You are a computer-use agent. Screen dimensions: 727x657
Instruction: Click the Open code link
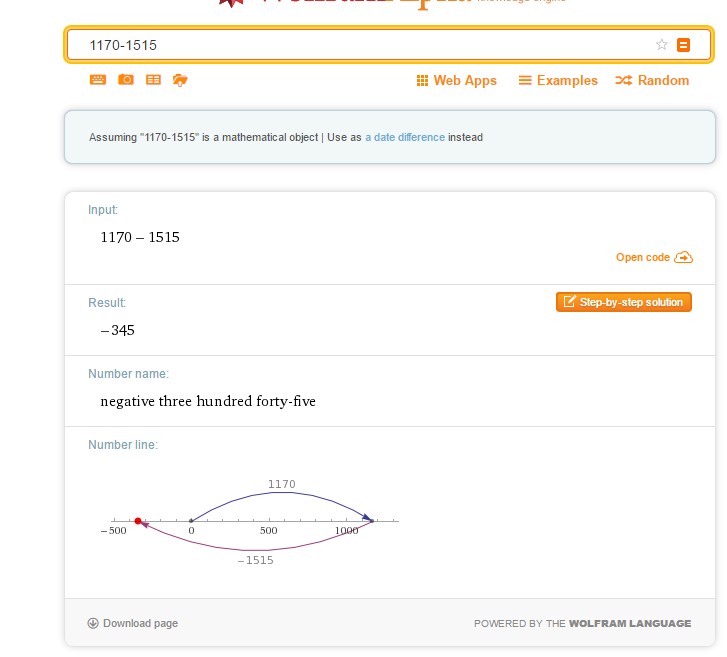point(642,258)
